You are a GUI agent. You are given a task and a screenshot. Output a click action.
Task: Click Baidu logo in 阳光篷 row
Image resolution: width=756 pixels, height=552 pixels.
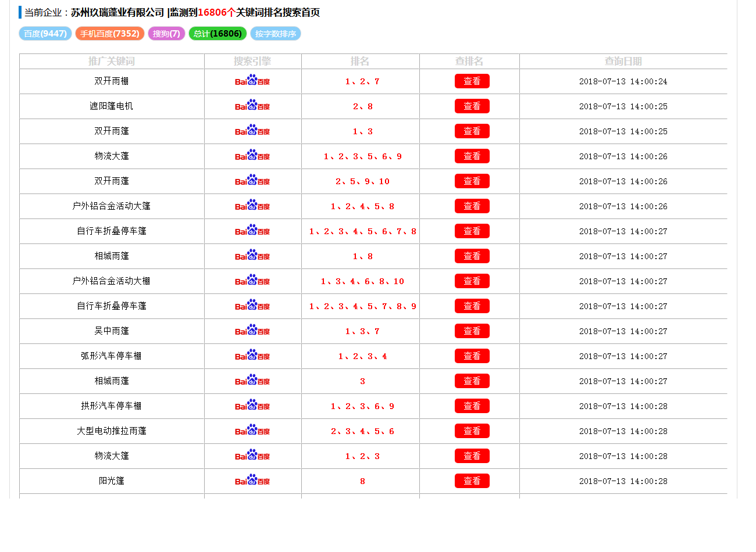click(x=252, y=481)
